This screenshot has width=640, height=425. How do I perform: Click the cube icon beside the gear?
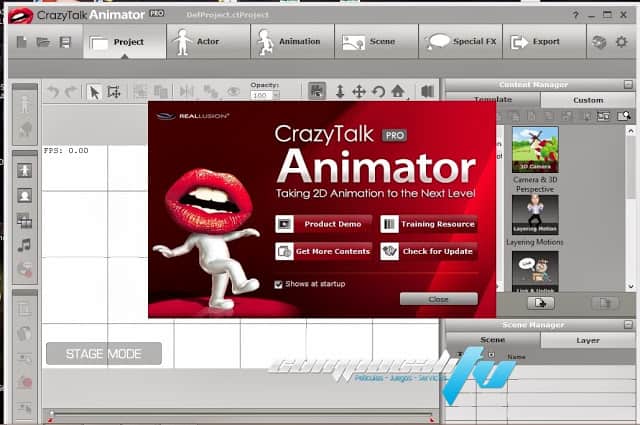pyautogui.click(x=599, y=42)
